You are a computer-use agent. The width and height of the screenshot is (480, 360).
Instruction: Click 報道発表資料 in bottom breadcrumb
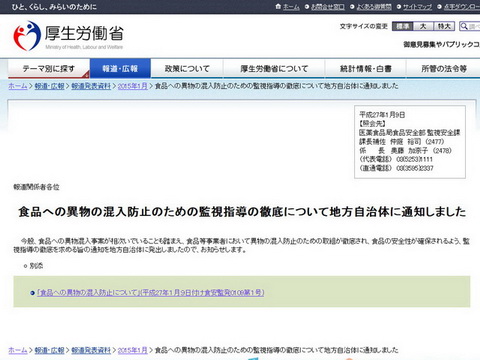[x=91, y=350]
